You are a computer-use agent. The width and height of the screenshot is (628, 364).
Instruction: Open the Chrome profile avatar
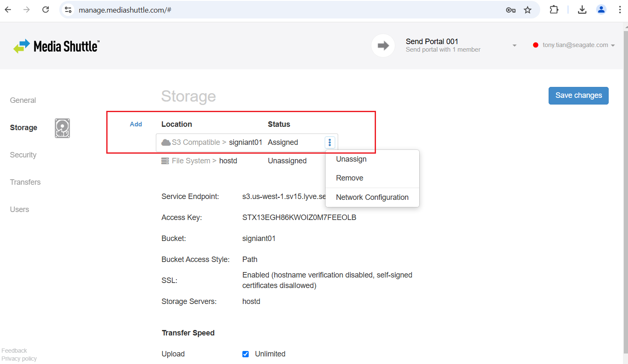coord(601,10)
